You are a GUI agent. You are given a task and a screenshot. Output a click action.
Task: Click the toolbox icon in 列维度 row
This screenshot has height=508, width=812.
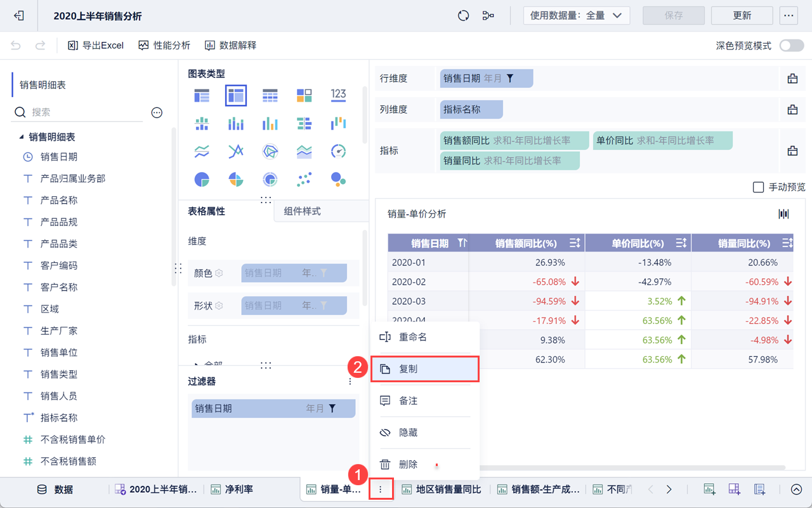(x=792, y=110)
